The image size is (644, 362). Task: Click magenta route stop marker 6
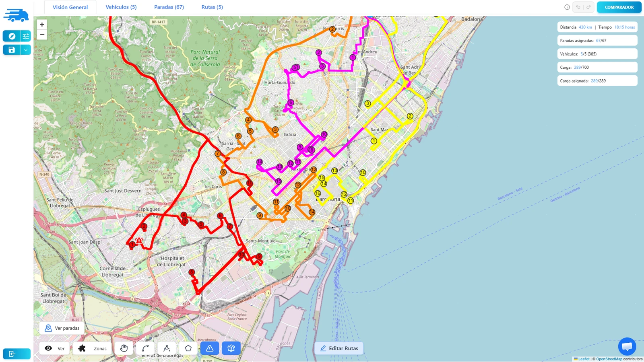point(291,103)
